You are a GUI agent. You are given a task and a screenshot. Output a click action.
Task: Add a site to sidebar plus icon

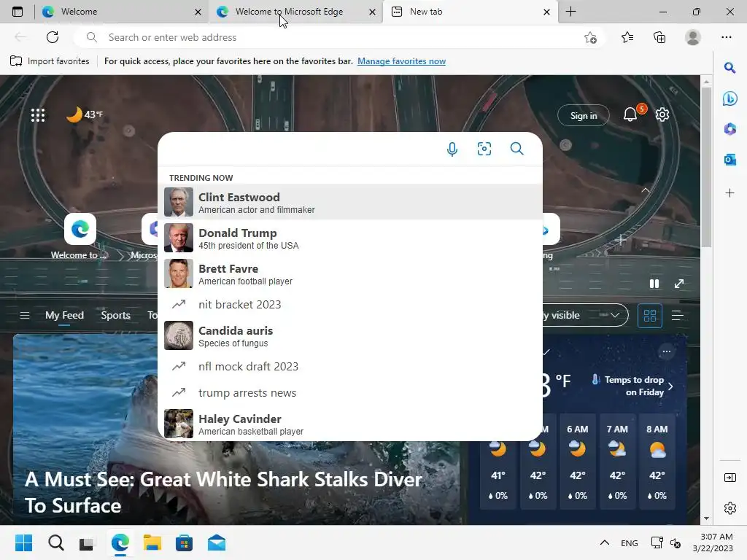[x=729, y=192]
